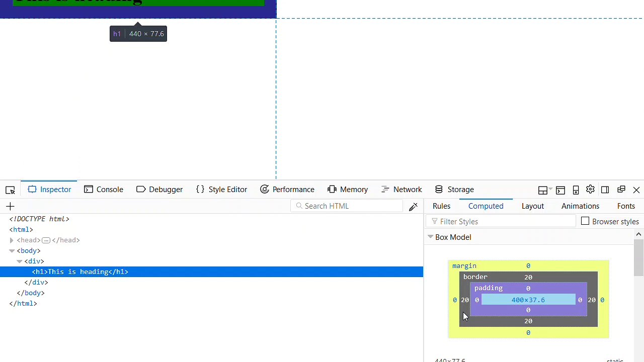The image size is (644, 362).
Task: Select the DOCTYPE html line
Action: coord(39,219)
